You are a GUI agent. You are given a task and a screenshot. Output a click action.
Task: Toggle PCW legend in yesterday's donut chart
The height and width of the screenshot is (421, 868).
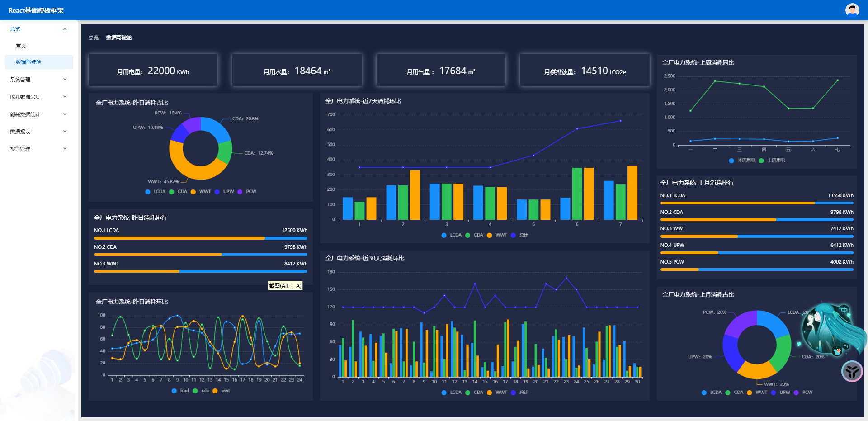[247, 192]
